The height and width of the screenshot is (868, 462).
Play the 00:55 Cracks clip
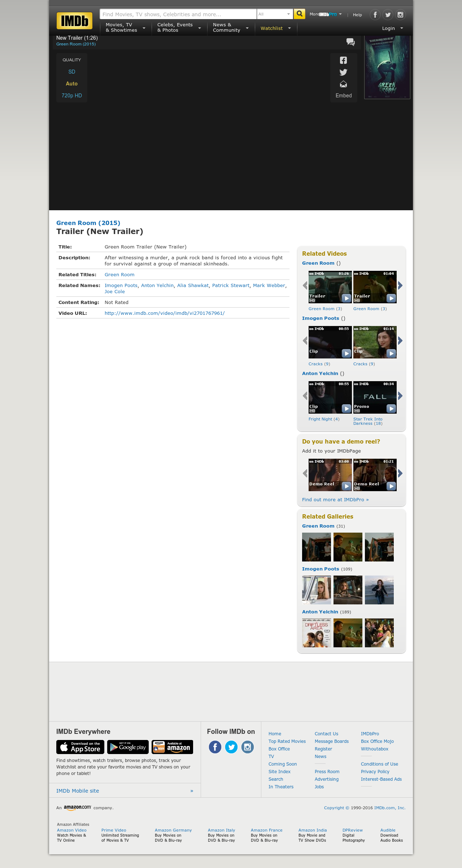[x=330, y=342]
